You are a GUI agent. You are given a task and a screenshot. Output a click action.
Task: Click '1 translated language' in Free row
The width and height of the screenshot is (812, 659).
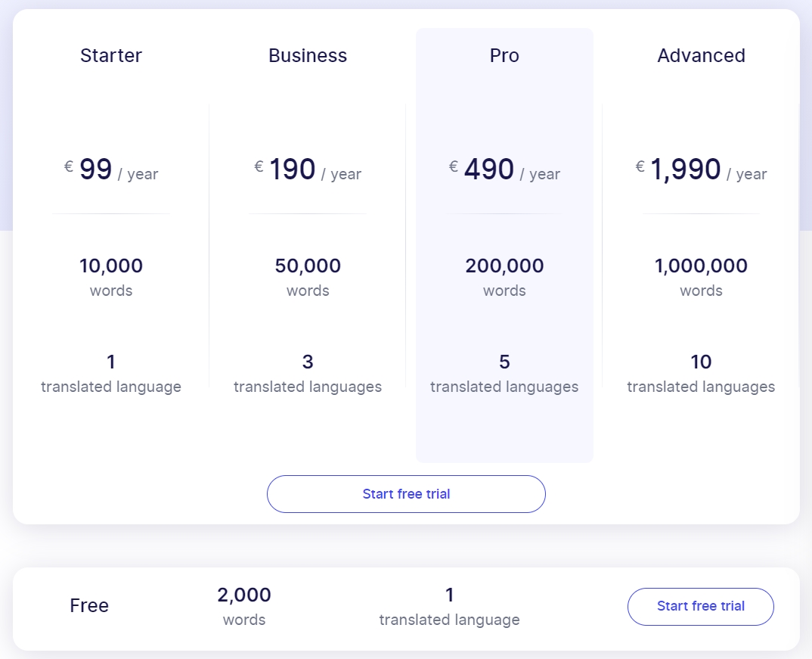(450, 606)
